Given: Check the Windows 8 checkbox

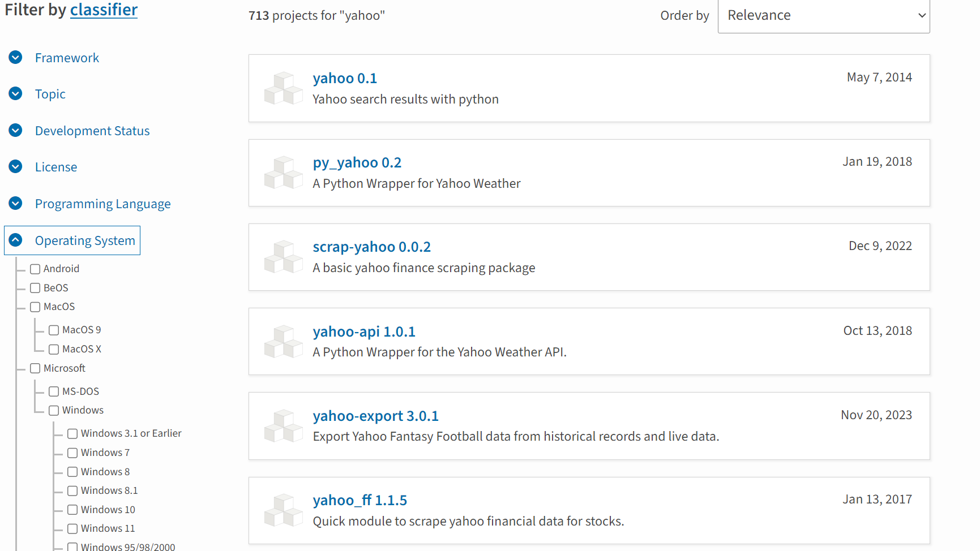Looking at the screenshot, I should click(72, 472).
